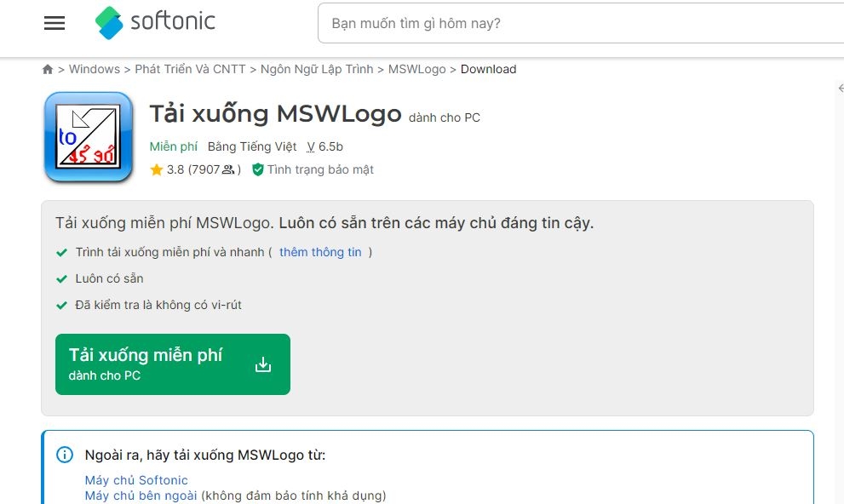
Task: Navigate to the Windows breadcrumb category
Action: [95, 69]
